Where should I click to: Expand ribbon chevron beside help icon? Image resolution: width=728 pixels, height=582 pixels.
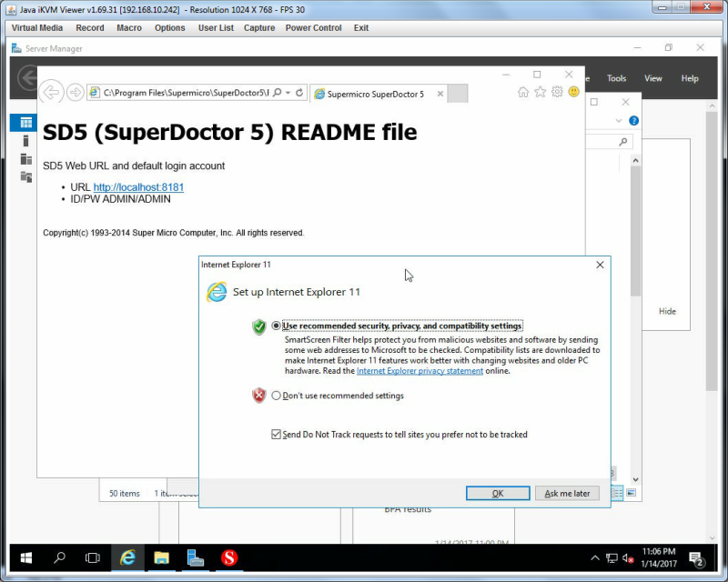[619, 121]
